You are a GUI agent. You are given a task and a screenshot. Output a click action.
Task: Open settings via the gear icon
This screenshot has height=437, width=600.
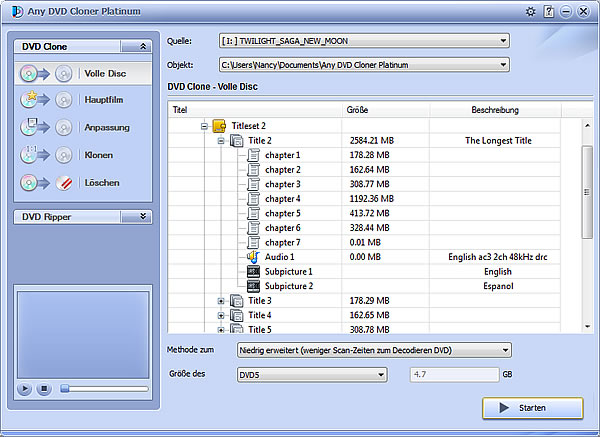click(x=530, y=12)
